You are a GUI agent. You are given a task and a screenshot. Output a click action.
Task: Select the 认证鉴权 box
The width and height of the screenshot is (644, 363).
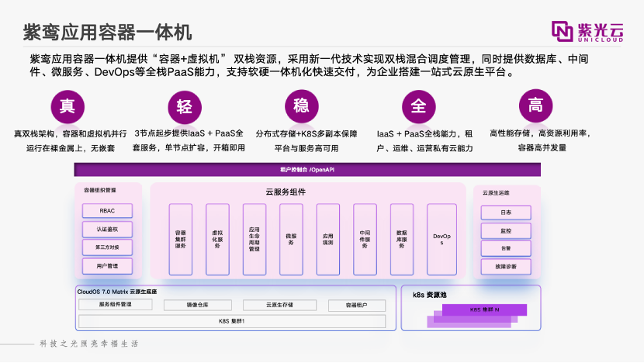pyautogui.click(x=107, y=229)
